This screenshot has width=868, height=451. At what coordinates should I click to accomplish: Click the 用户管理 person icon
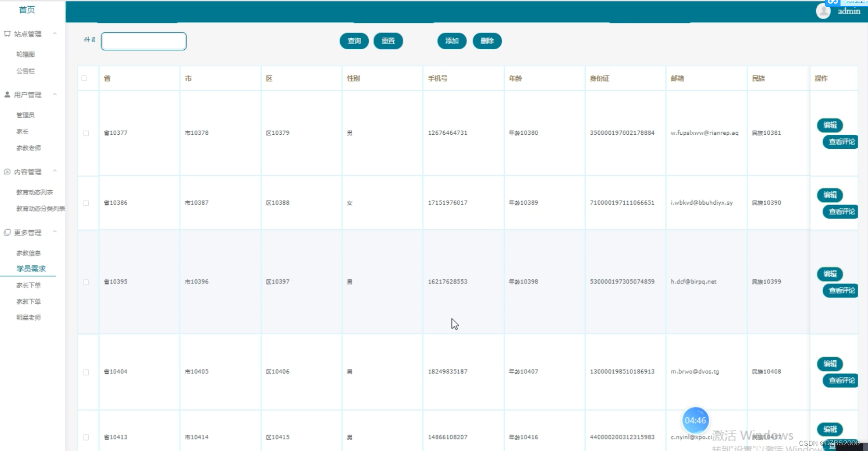point(7,95)
